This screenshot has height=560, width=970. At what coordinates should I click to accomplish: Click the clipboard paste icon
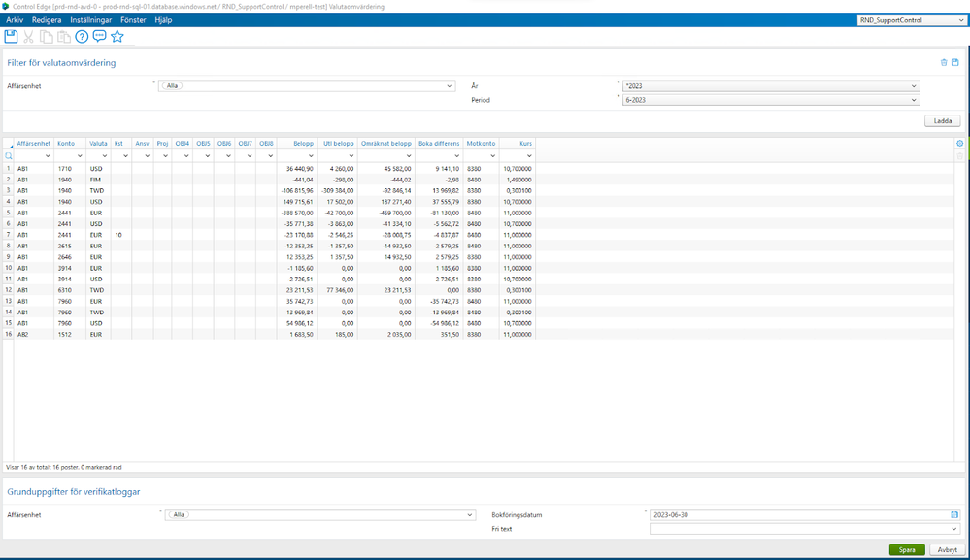point(64,37)
